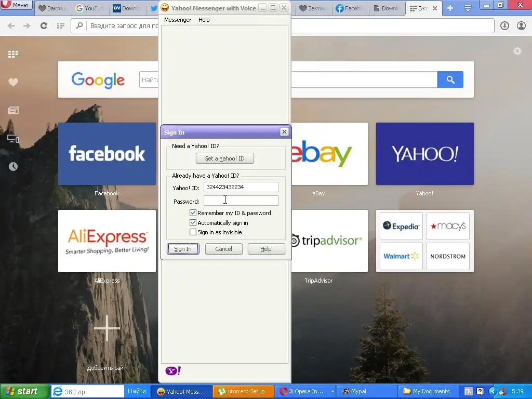Viewport: 532px width, 399px height.
Task: Open My Documents taskbar item
Action: [429, 391]
